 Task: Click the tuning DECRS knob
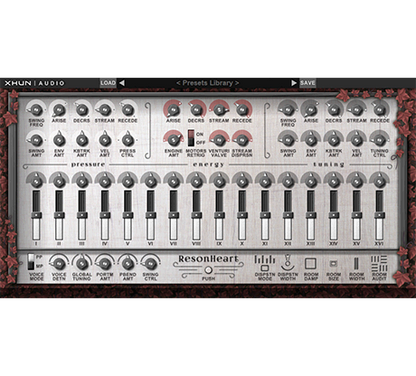(x=333, y=109)
